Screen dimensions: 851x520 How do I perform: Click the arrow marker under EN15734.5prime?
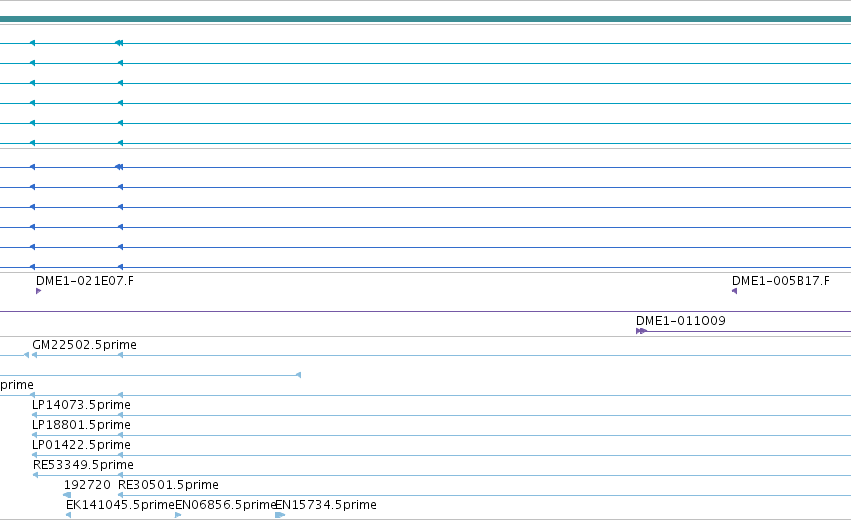[280, 515]
